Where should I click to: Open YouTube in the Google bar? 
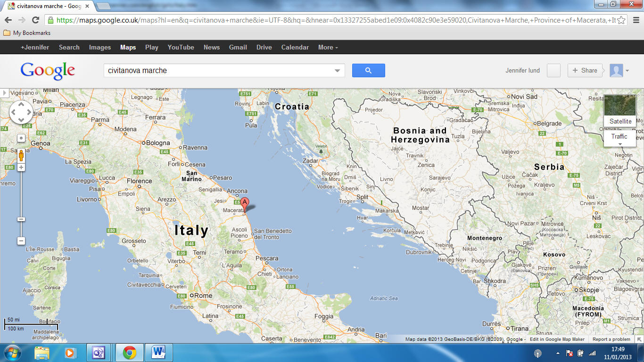pos(181,47)
